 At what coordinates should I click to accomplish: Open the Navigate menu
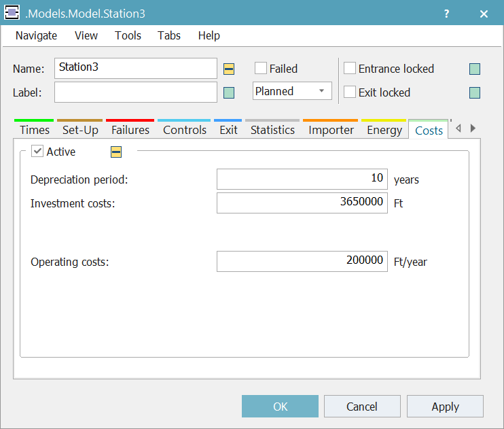click(36, 35)
